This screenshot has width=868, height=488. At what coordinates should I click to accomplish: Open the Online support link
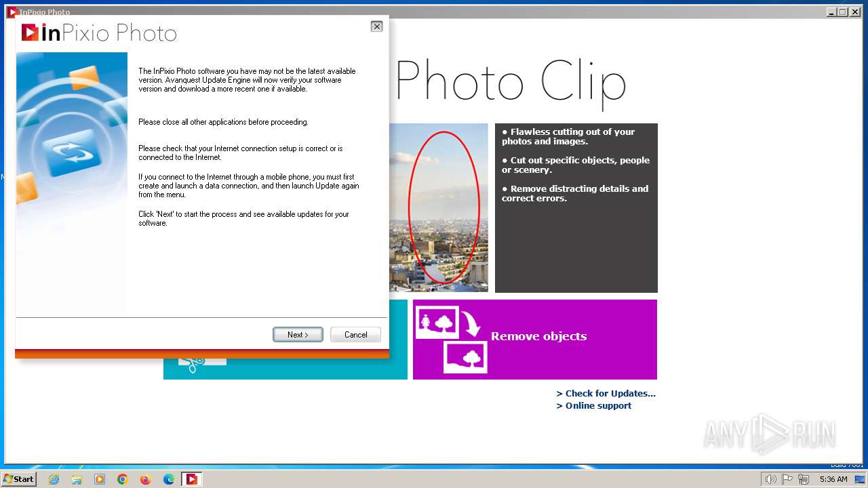(593, 405)
